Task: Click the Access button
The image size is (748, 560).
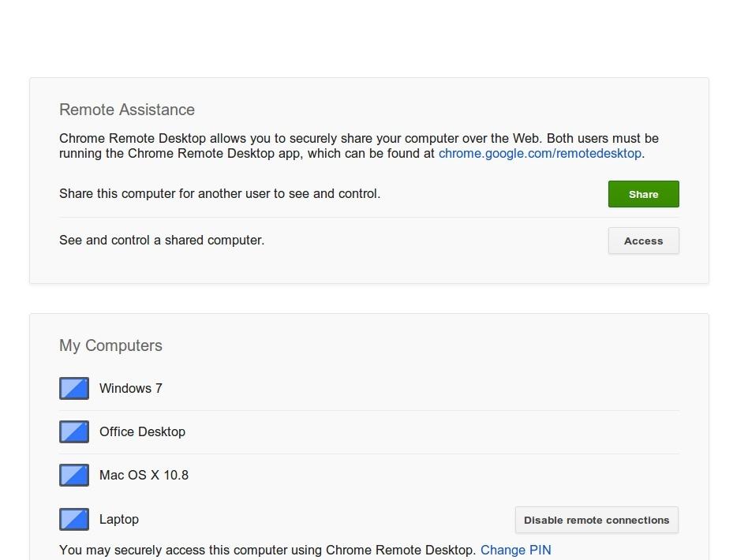Action: coord(643,241)
